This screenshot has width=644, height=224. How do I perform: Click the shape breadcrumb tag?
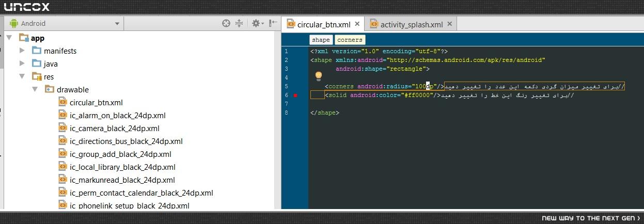(321, 40)
